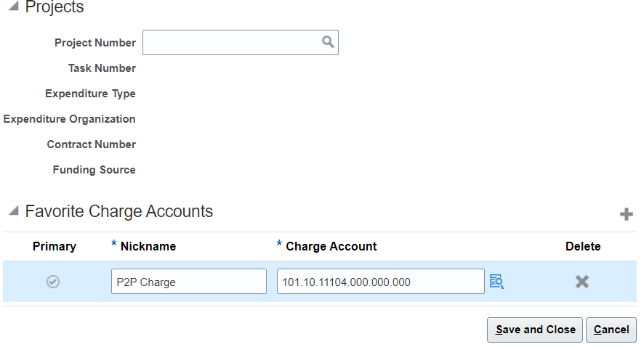Open the Charge Account search lookup icon
Image resolution: width=644 pixels, height=347 pixels.
[496, 282]
